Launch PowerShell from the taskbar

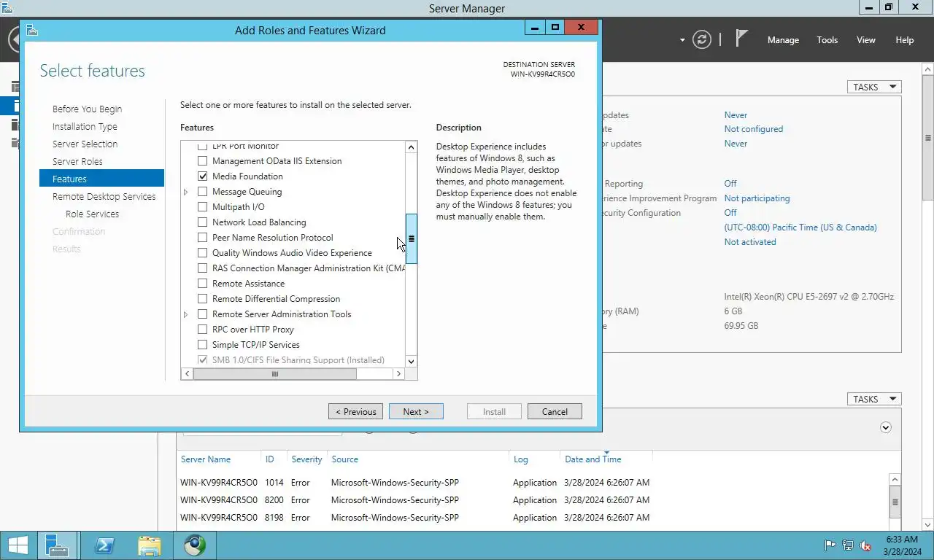[104, 545]
